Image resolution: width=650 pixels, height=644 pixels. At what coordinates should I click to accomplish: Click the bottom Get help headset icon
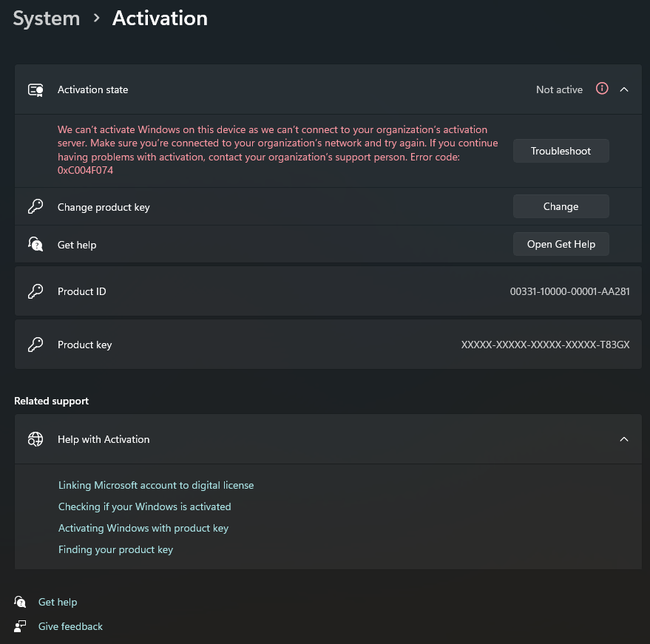click(21, 602)
